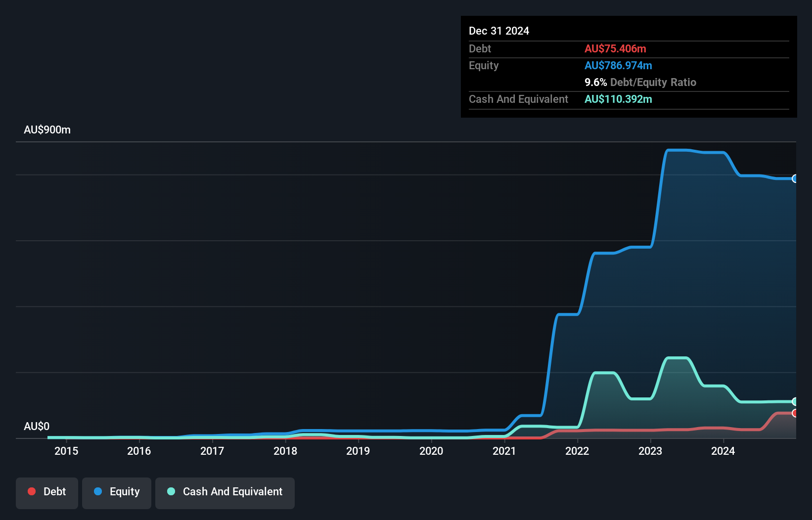Click the Equity row label in tooltip
Image resolution: width=812 pixels, height=520 pixels.
(484, 65)
